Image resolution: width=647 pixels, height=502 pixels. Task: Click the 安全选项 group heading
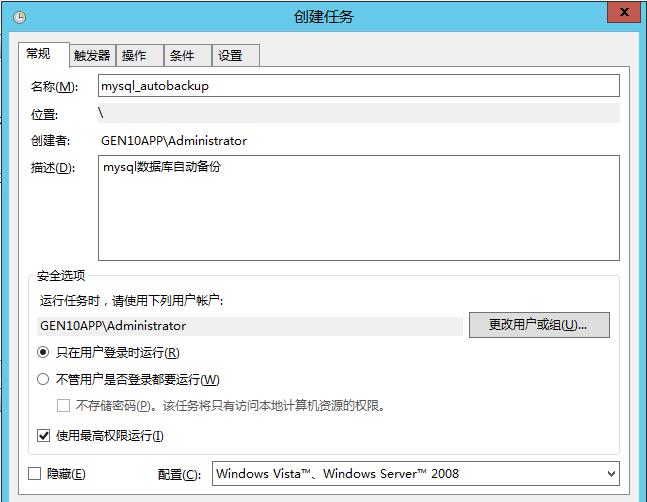tap(61, 276)
